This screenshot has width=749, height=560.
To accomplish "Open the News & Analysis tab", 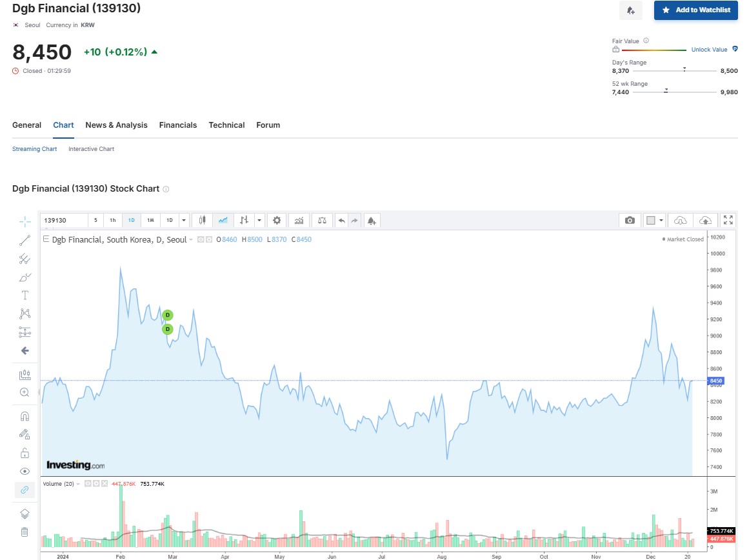I will 117,125.
